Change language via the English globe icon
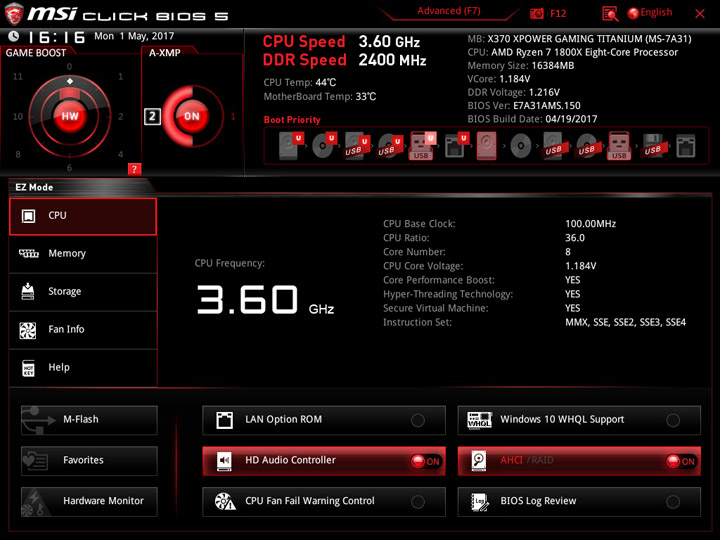This screenshot has width=720, height=540. 650,13
